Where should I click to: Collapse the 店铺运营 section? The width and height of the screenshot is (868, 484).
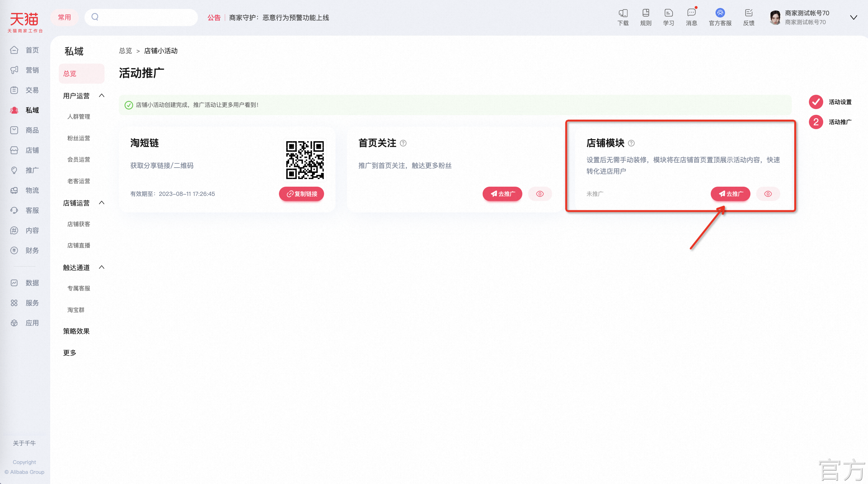click(101, 203)
